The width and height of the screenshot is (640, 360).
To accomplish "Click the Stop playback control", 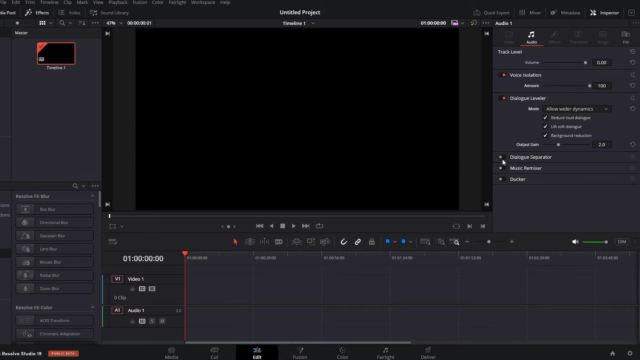I will click(282, 226).
